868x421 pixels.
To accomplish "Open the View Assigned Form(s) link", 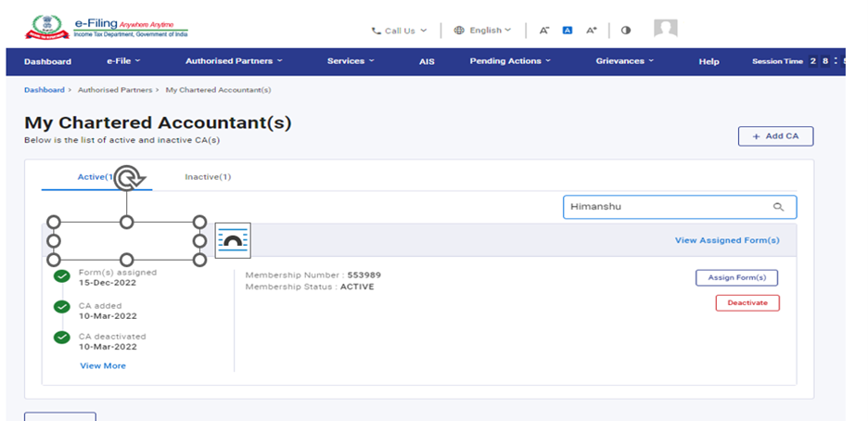I will (727, 240).
